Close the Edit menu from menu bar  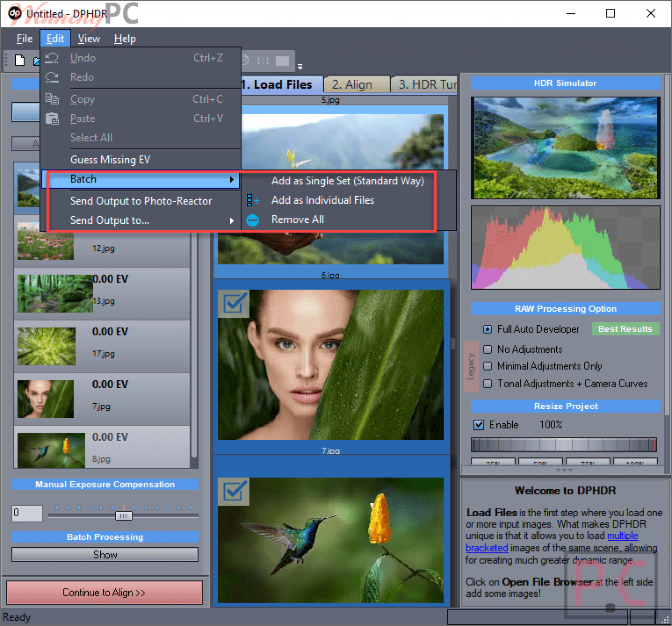(x=55, y=38)
